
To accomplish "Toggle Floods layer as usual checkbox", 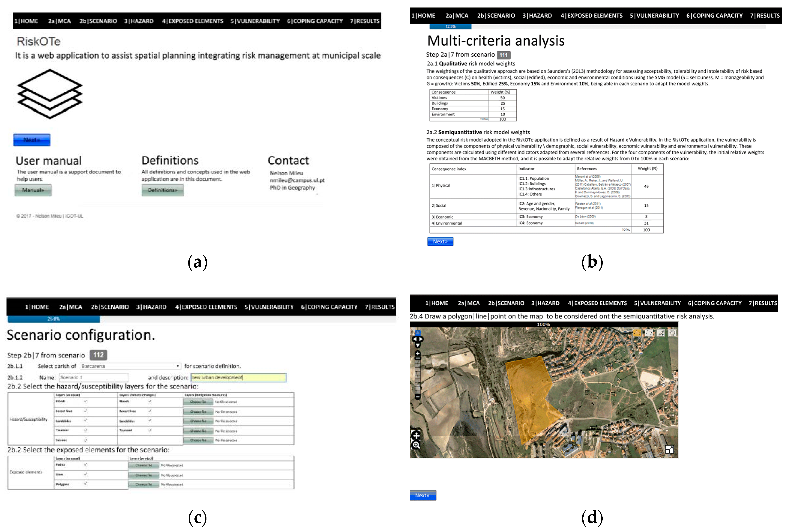I will point(86,401).
